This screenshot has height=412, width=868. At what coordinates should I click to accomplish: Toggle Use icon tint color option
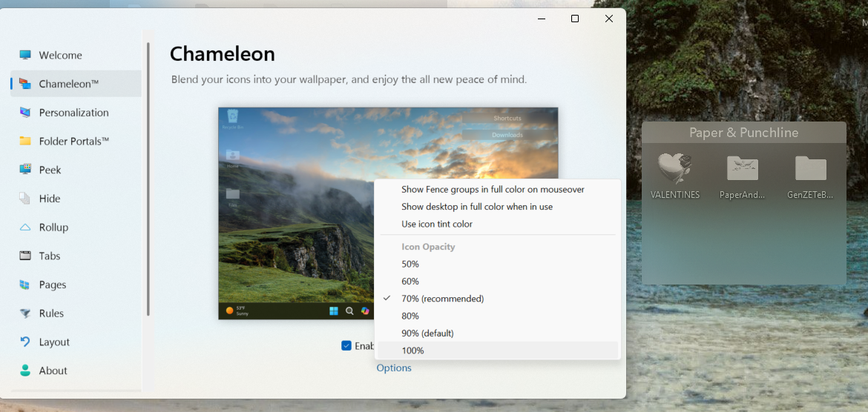point(437,224)
